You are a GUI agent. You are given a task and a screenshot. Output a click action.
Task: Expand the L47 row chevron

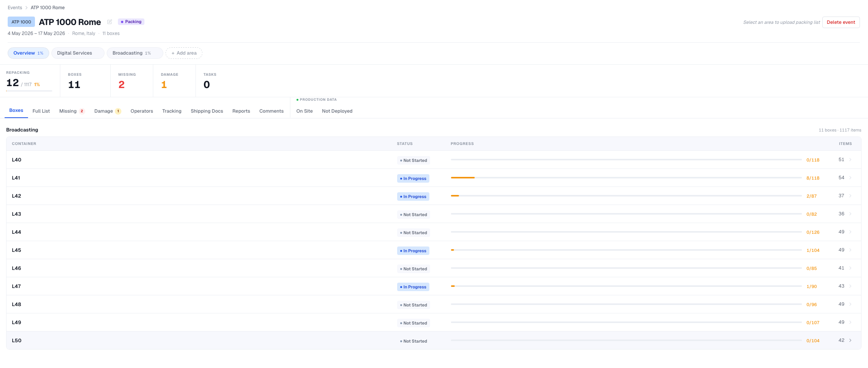(850, 286)
